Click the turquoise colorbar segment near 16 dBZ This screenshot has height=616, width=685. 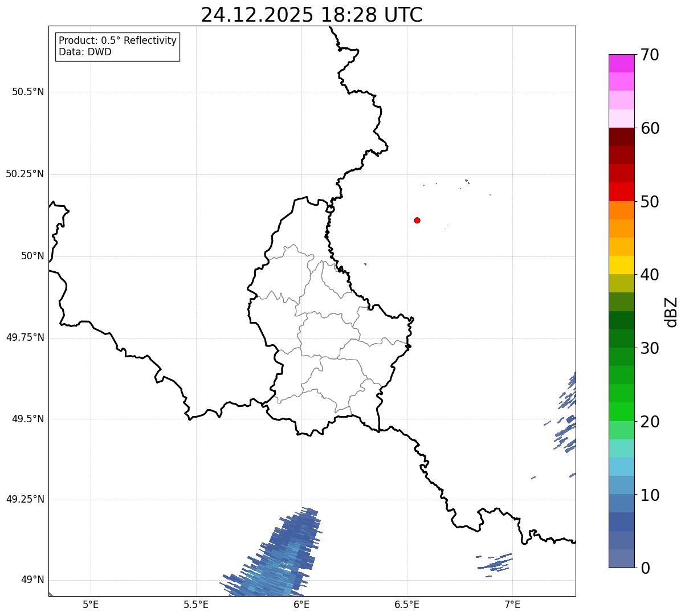(x=621, y=448)
